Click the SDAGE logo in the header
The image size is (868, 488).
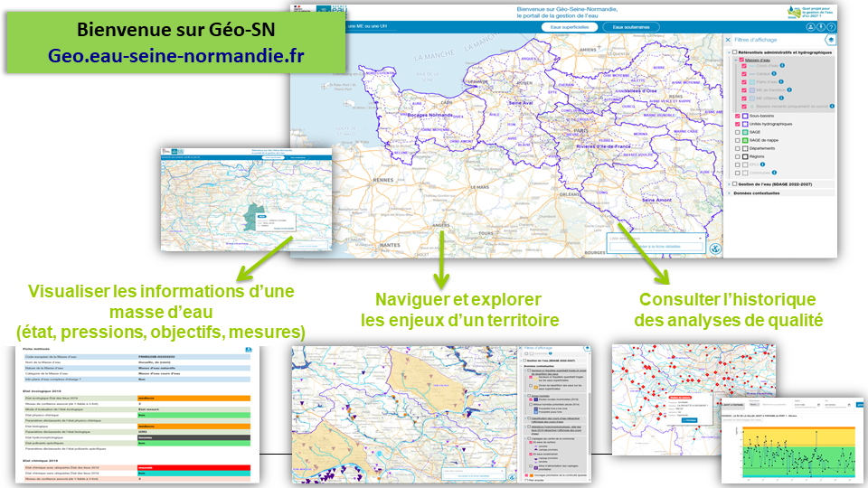coord(794,12)
